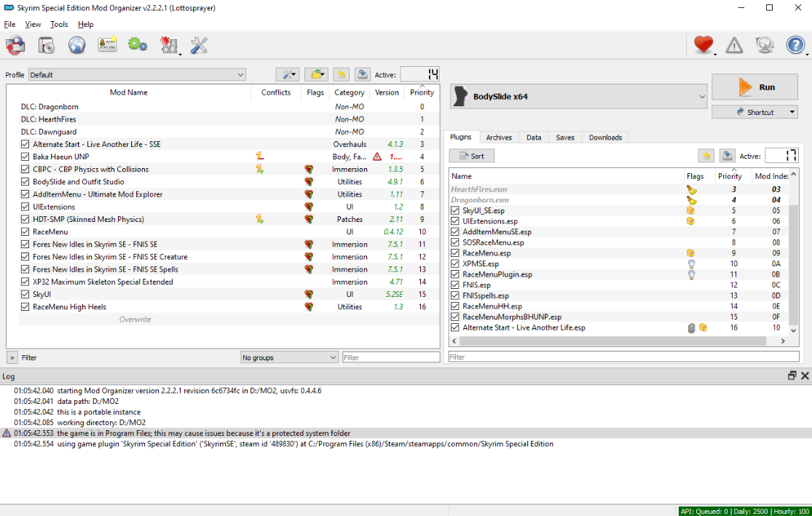Open the BodySlide x64 executable dropdown
This screenshot has height=516, width=812.
(578, 97)
